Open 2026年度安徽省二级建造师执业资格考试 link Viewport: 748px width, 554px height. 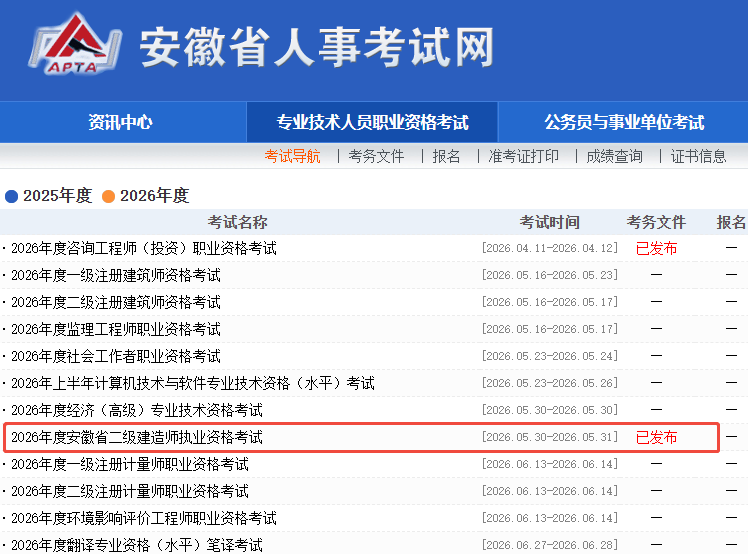(x=137, y=437)
